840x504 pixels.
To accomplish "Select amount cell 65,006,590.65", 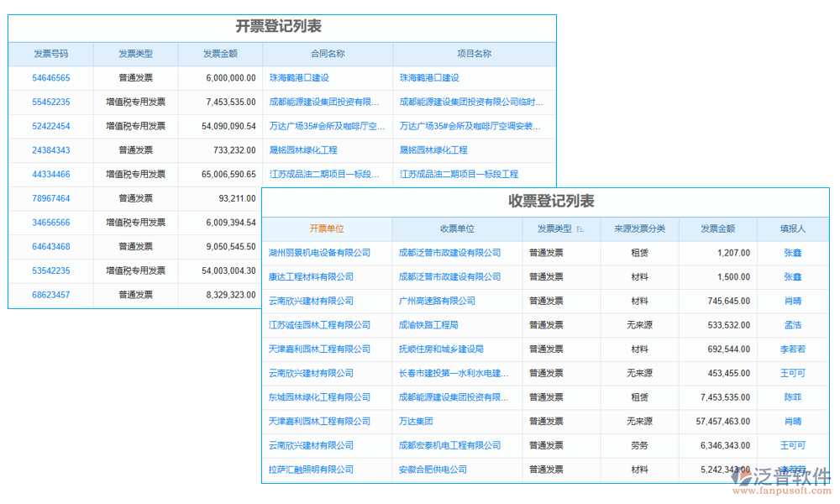I will [228, 175].
